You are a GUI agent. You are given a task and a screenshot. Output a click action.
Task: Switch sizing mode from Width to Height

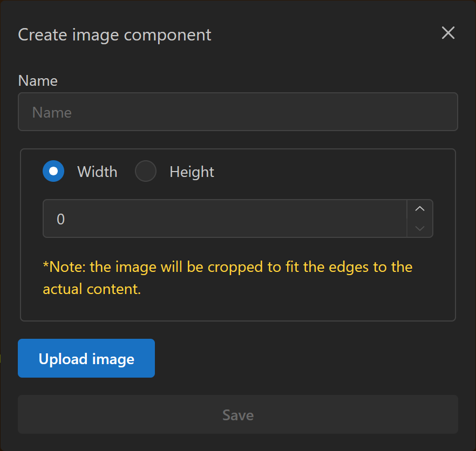(x=145, y=171)
